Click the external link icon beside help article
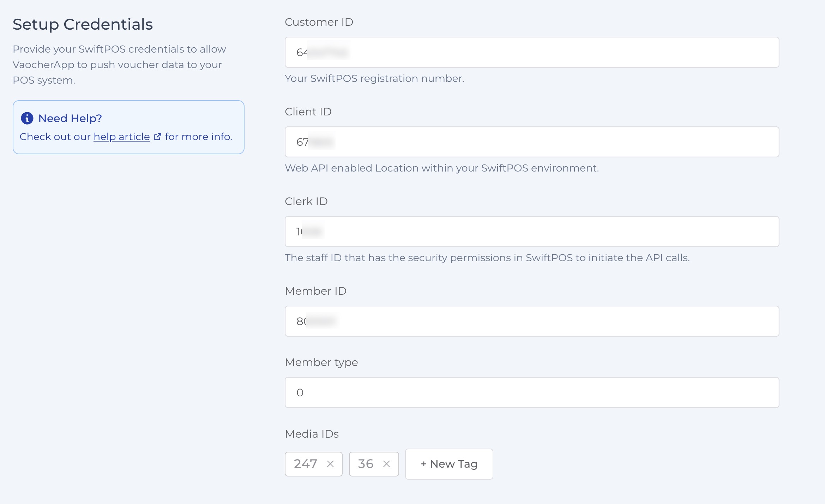Screen dimensions: 825x504 [x=158, y=137]
